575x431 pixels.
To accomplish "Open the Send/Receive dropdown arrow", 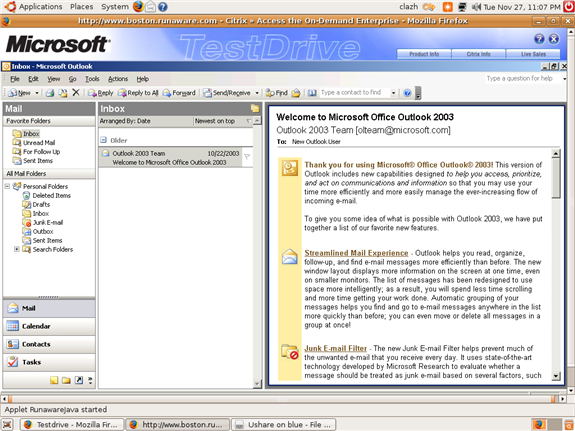I will pos(257,93).
